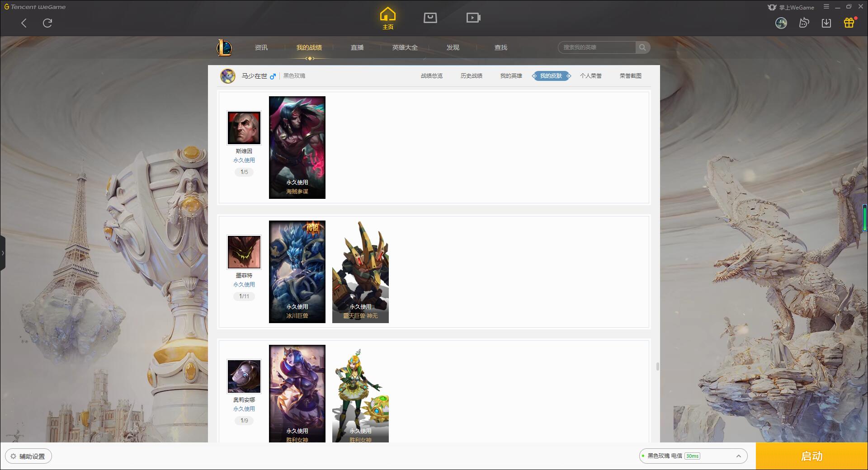Click the 1/9 skin count badge

244,421
